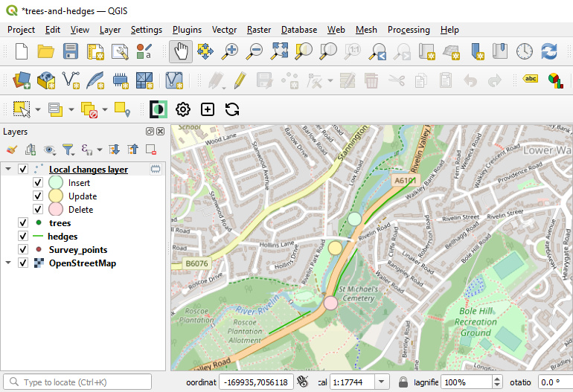This screenshot has height=392, width=573.
Task: Adjust magnifier percentage spinner arrows
Action: pos(496,382)
